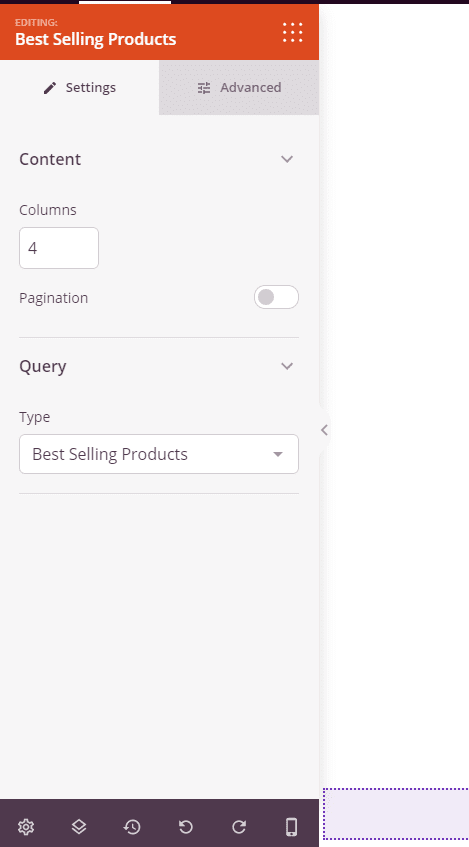
Task: Open global settings gear icon
Action: point(26,826)
